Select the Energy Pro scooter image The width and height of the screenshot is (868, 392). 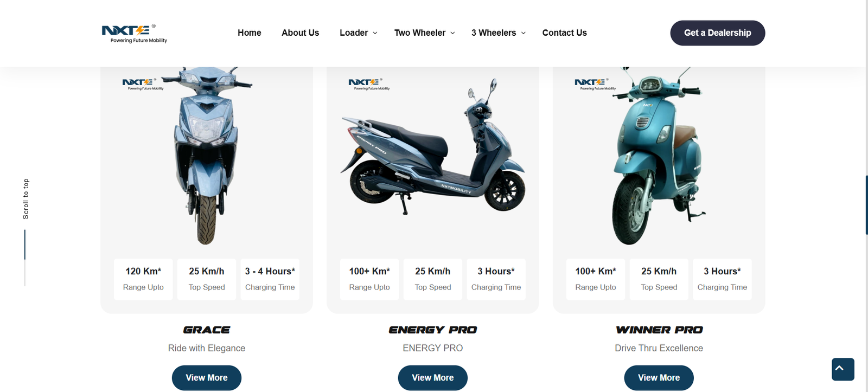[432, 147]
